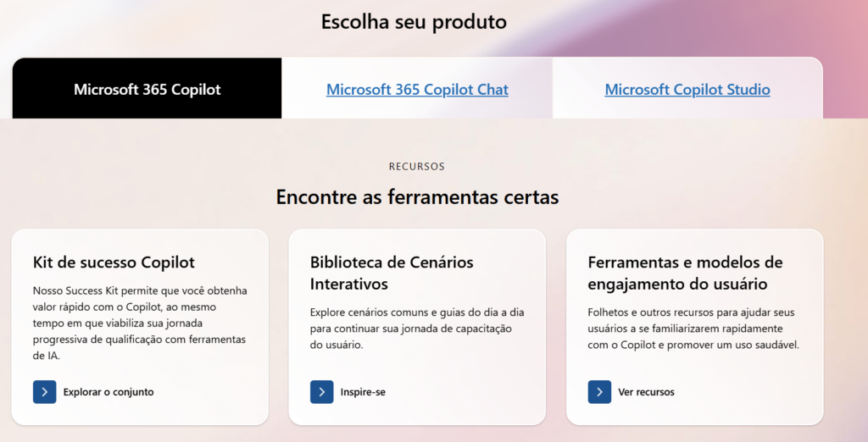This screenshot has height=442, width=868.
Task: Open the Microsoft Copilot Studio tab
Action: pyautogui.click(x=687, y=89)
